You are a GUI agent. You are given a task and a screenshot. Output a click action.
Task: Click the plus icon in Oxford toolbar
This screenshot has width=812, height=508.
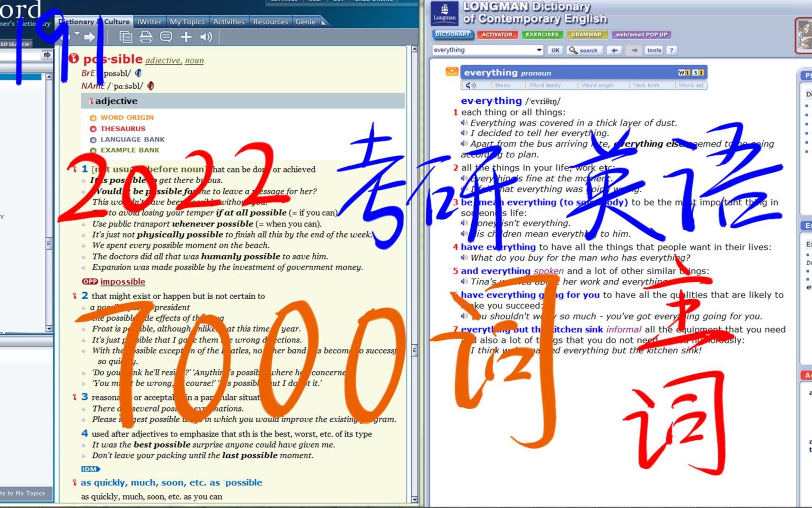coord(186,37)
